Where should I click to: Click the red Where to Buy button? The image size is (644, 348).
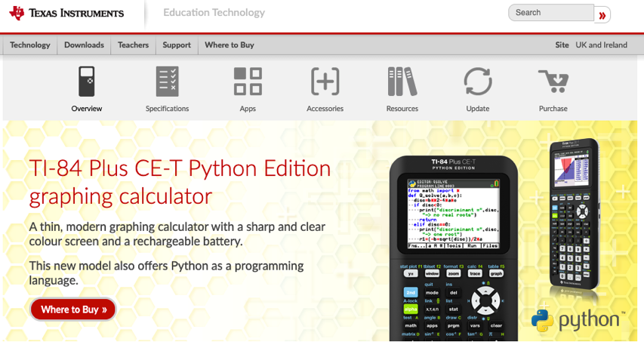coord(73,310)
